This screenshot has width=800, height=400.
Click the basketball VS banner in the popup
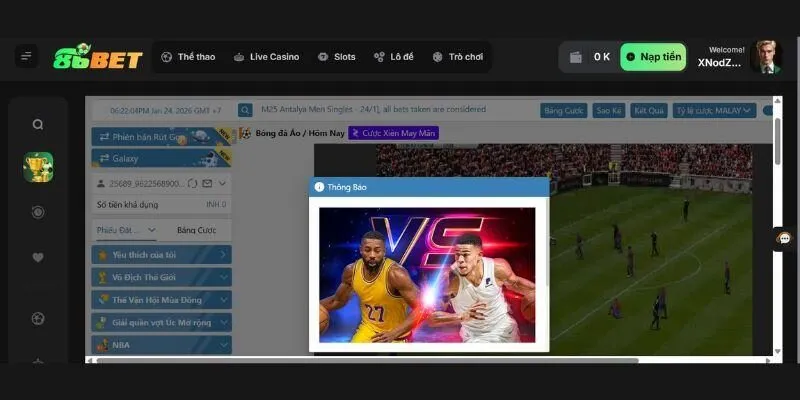click(427, 275)
